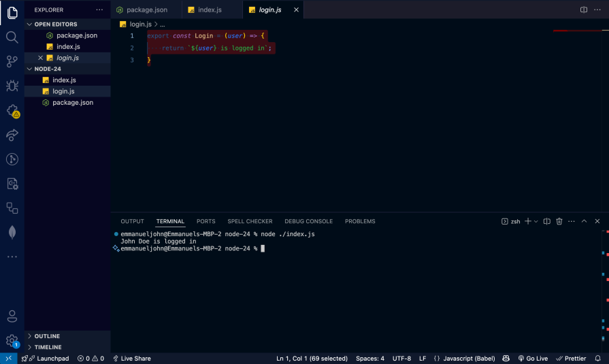The width and height of the screenshot is (609, 364).
Task: Open the Explorer view in activity bar
Action: [12, 13]
